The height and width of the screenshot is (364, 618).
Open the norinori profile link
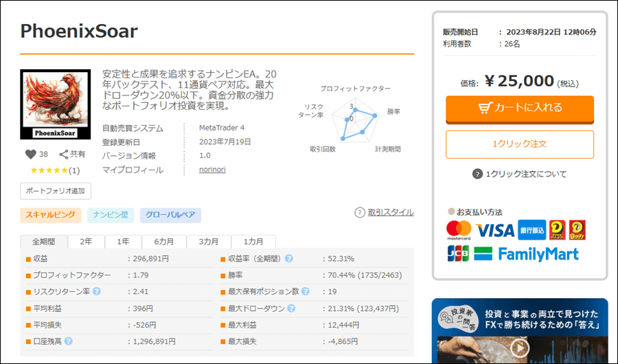212,170
